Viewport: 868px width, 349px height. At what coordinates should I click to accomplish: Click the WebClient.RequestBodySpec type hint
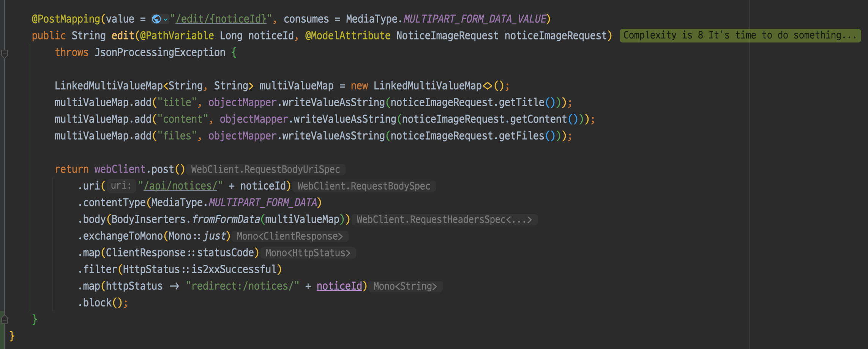point(364,186)
